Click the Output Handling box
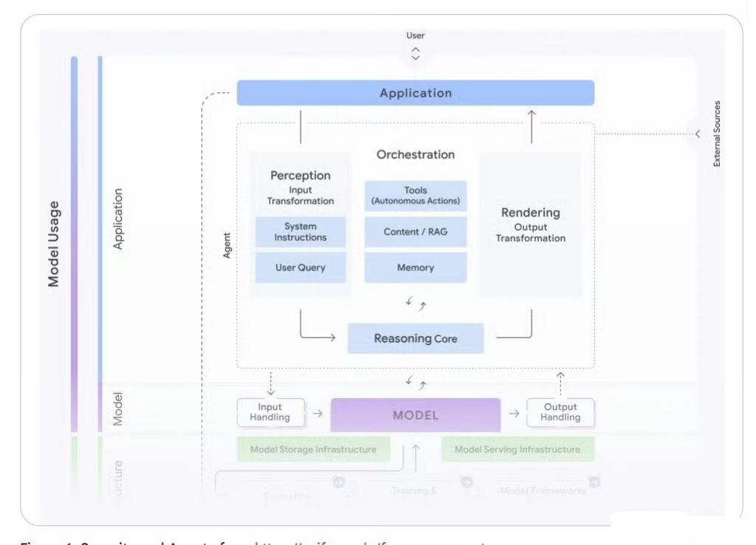 560,412
